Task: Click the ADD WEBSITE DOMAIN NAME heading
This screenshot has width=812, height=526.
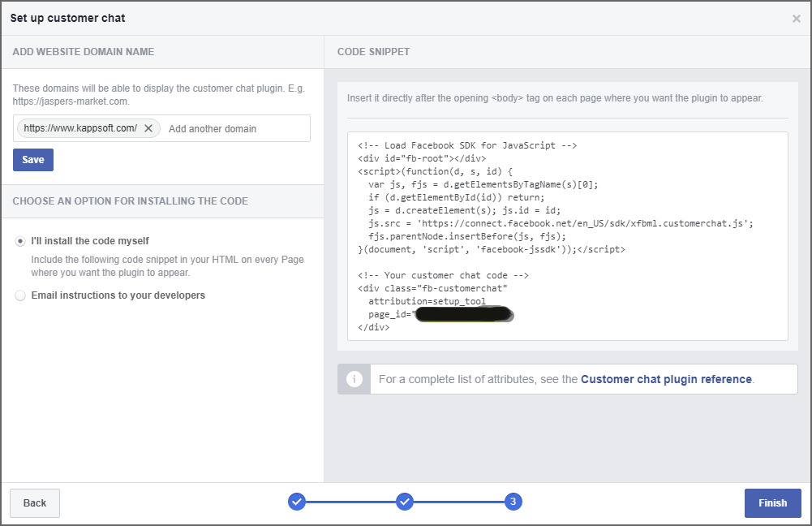Action: [x=84, y=52]
